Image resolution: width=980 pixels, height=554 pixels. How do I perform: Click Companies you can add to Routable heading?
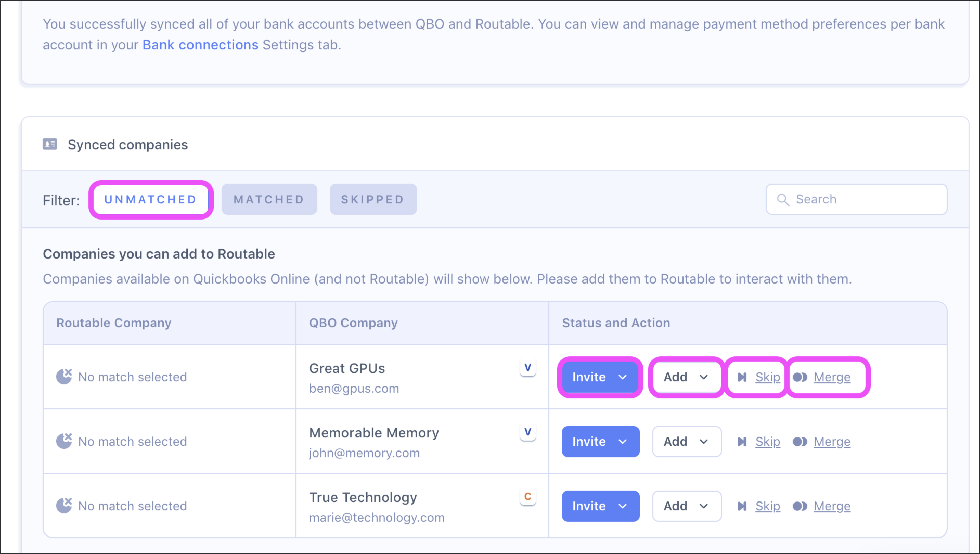click(159, 254)
